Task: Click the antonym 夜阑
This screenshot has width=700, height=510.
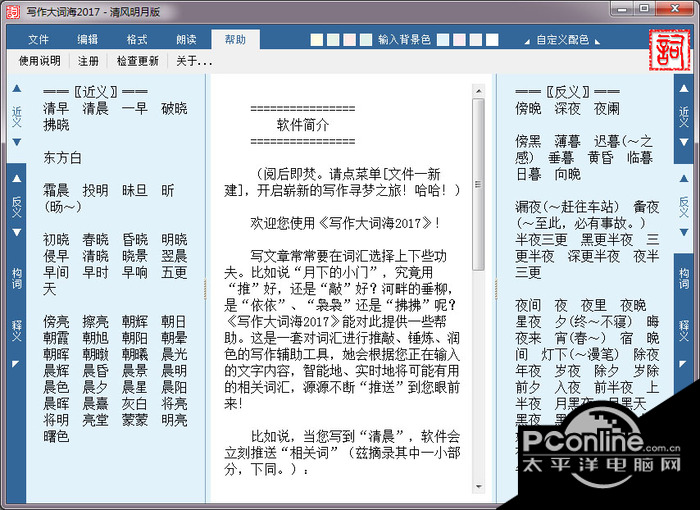Action: pos(607,109)
